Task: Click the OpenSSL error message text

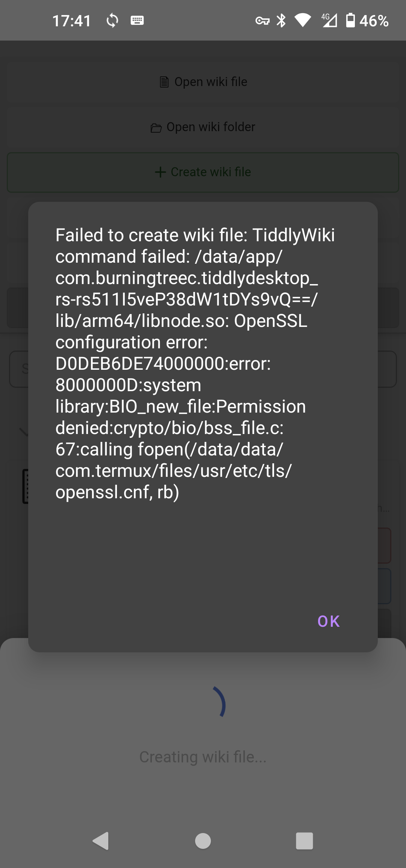Action: coord(195,363)
